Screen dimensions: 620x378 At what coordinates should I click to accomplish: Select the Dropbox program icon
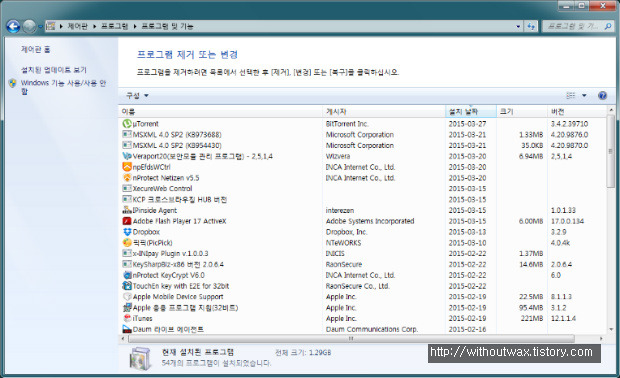127,232
